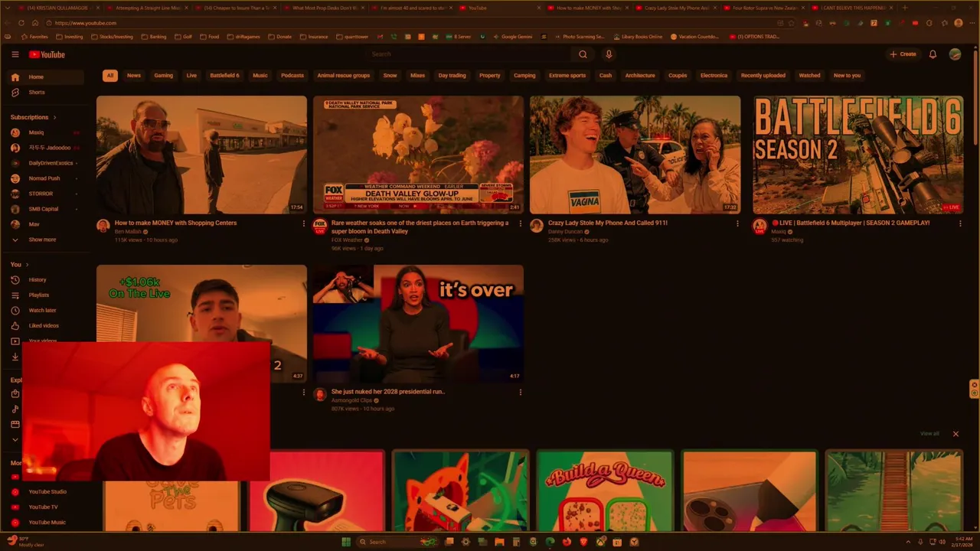The height and width of the screenshot is (551, 980).
Task: Start voice search with microphone icon
Action: tap(609, 54)
